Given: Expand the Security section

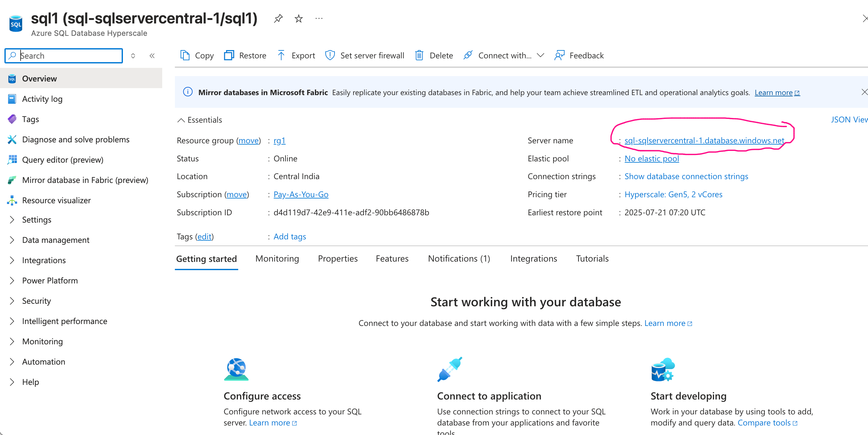Looking at the screenshot, I should pyautogui.click(x=36, y=301).
